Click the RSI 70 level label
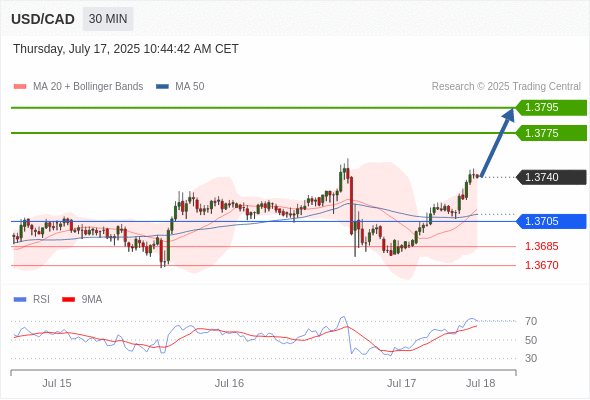 coord(531,321)
